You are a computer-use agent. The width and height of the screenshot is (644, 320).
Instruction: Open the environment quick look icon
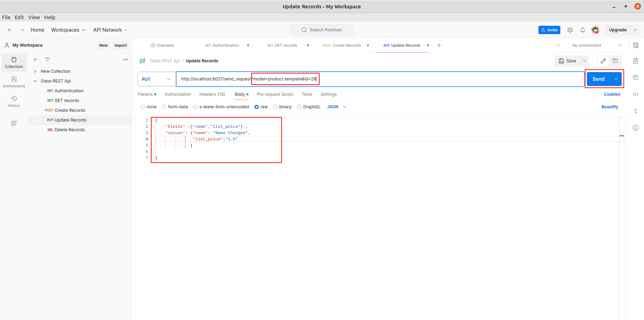click(636, 45)
